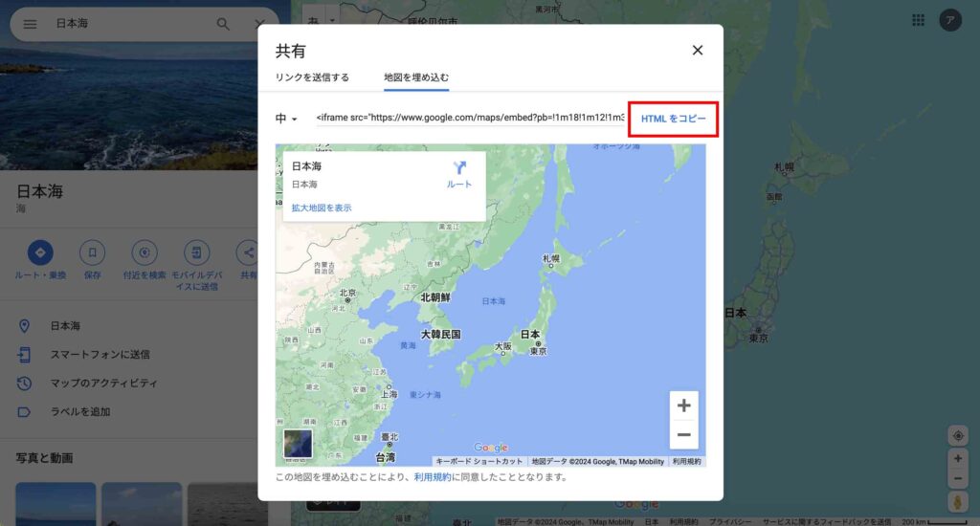This screenshot has height=526, width=980.
Task: Copy the embed HTML code
Action: [673, 119]
